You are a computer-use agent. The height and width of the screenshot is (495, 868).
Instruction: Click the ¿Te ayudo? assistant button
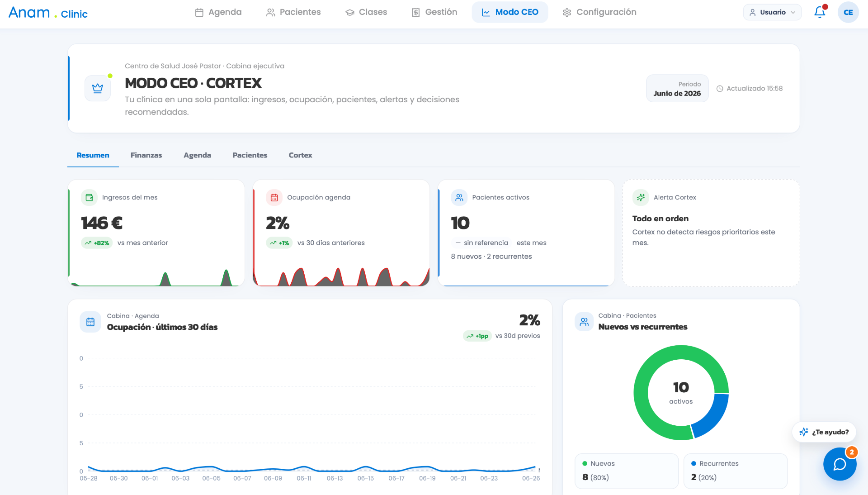tap(824, 432)
